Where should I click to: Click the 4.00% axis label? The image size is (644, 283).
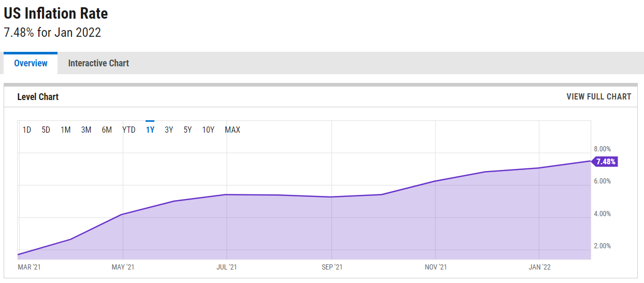coord(602,214)
